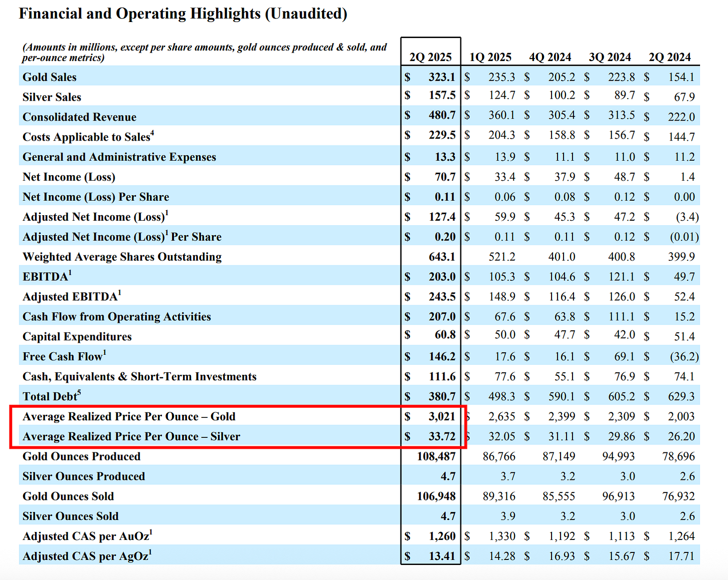Select the 2Q 2025 EBITDA value 203.0
The image size is (728, 580).
pyautogui.click(x=442, y=277)
